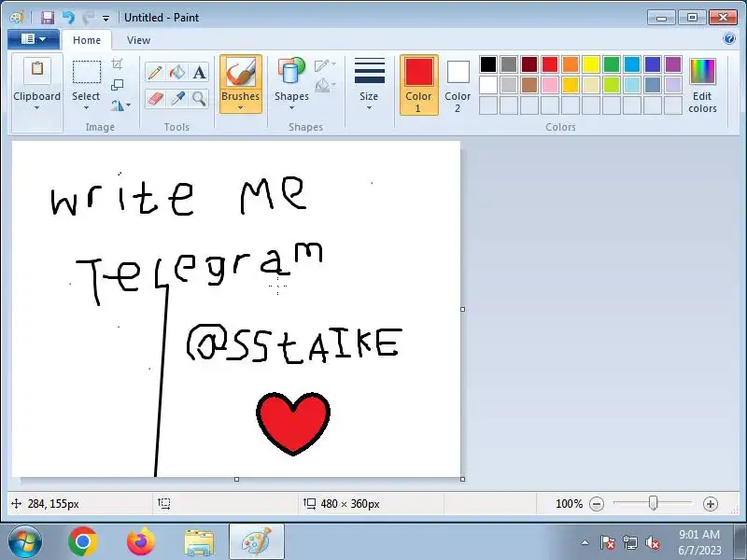Image resolution: width=747 pixels, height=560 pixels.
Task: Click the network tray icon
Action: coord(629,542)
